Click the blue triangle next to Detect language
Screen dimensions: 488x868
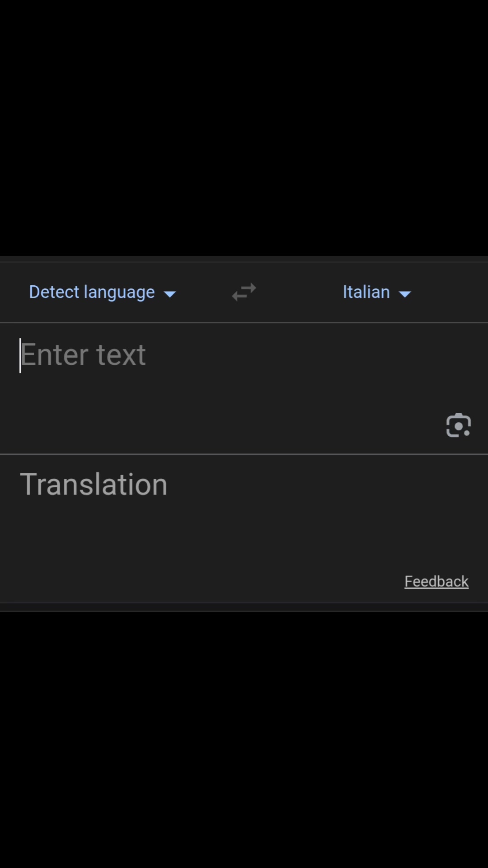pyautogui.click(x=170, y=294)
